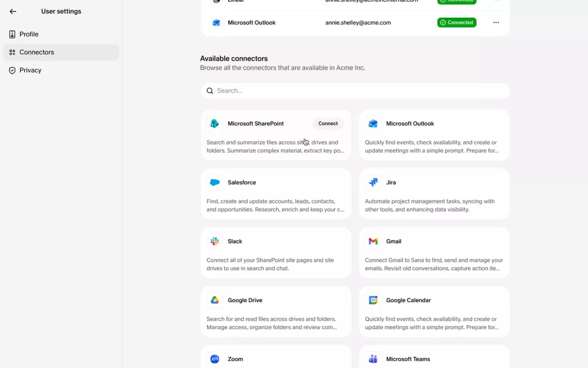Click the Microsoft Teams icon
Viewport: 588px width, 368px height.
pyautogui.click(x=373, y=359)
